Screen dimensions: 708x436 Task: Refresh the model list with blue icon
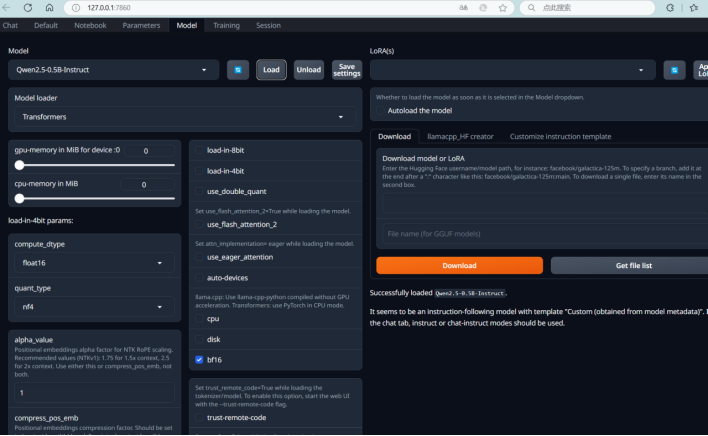pyautogui.click(x=238, y=70)
